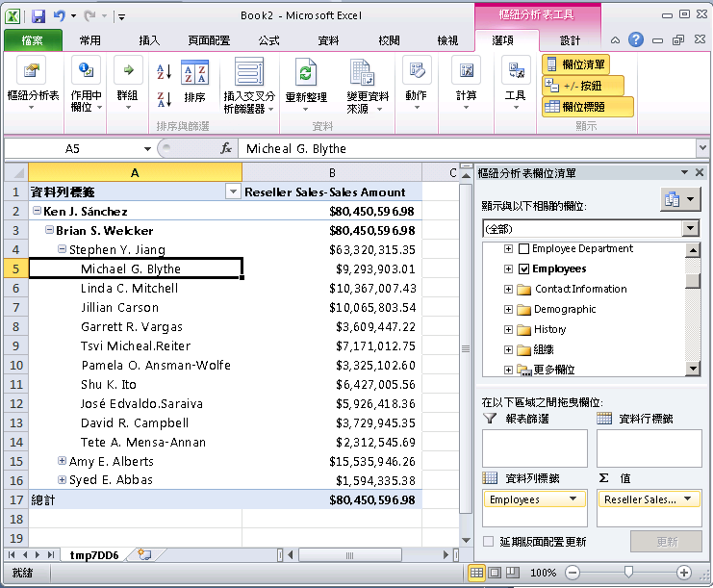Minimize the ribbon with the caret icon
This screenshot has height=588, width=713.
click(615, 40)
